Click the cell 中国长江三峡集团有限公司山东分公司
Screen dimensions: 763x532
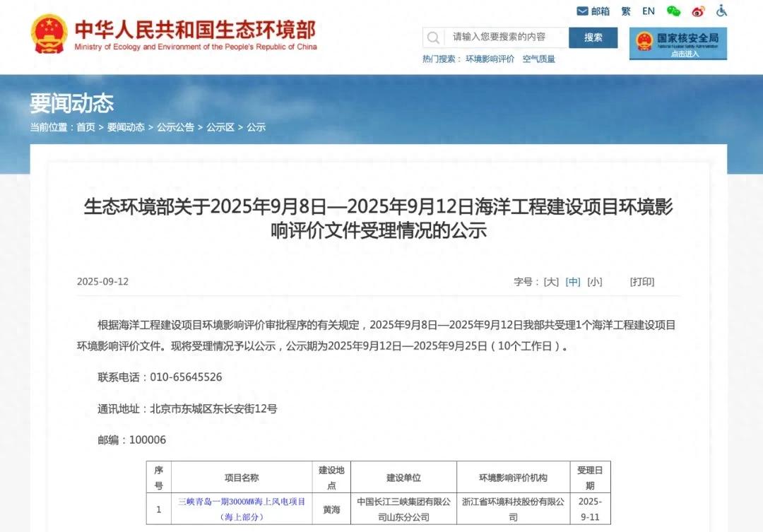[x=403, y=509]
